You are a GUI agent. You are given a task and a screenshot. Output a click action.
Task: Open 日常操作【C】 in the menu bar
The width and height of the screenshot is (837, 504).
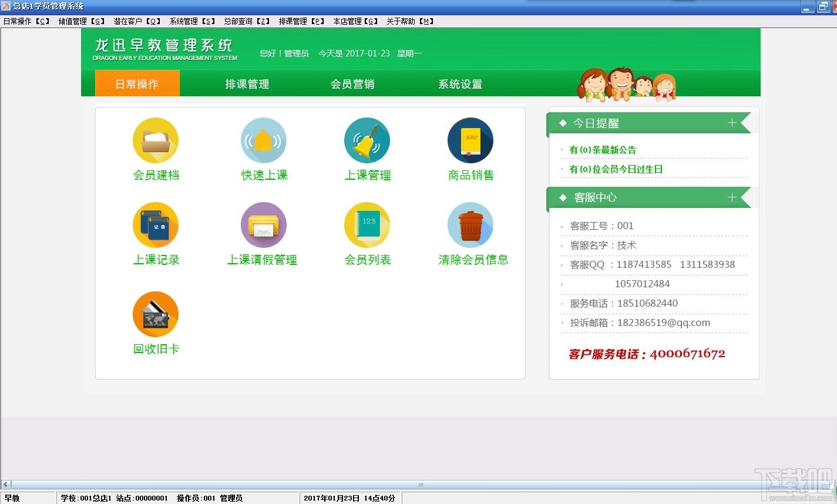click(26, 21)
